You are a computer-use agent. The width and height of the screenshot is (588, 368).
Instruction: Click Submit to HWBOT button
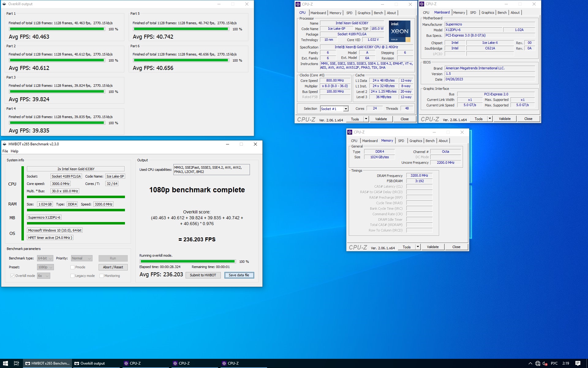pyautogui.click(x=203, y=275)
